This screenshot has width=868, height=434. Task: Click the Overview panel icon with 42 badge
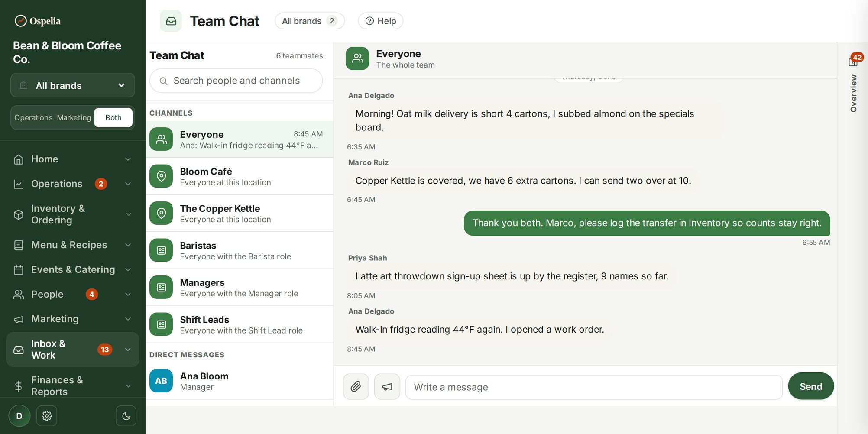tap(853, 62)
